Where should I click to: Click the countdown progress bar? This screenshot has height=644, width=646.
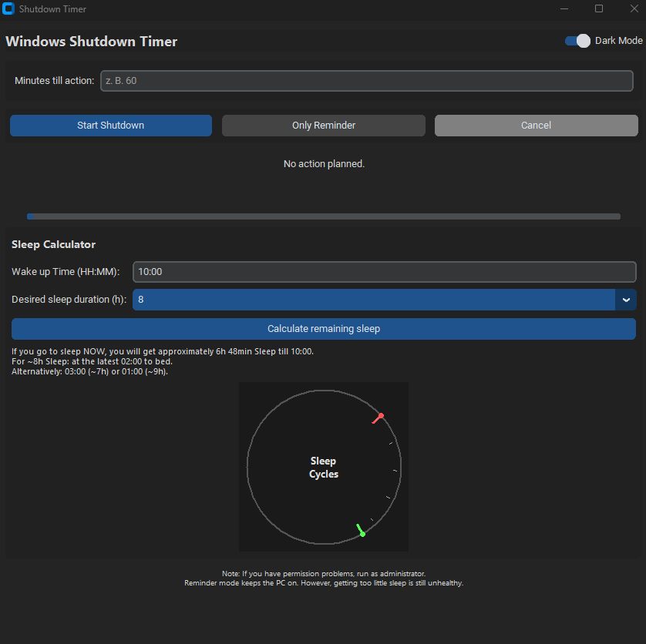(x=324, y=216)
